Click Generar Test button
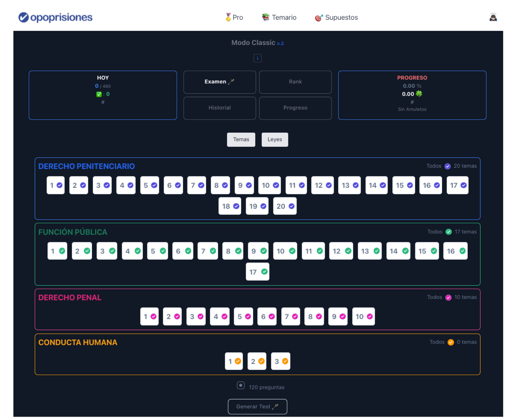516x420 pixels. (257, 406)
